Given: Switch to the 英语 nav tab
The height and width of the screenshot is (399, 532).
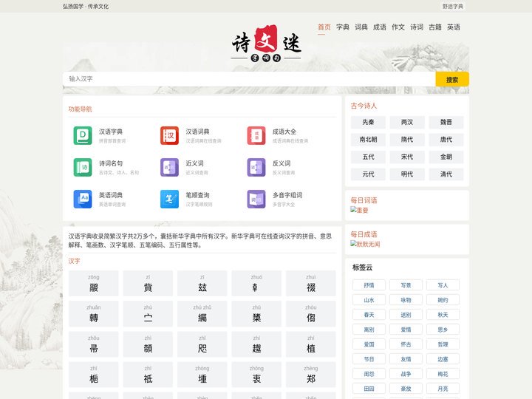Looking at the screenshot, I should 454,27.
